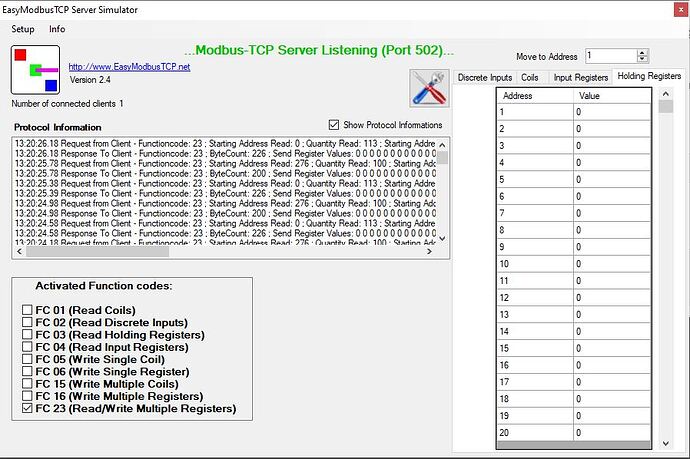Viewport: 690px width, 459px height.
Task: Close the EasyModbusTCP Server Simulator window
Action: [x=681, y=10]
